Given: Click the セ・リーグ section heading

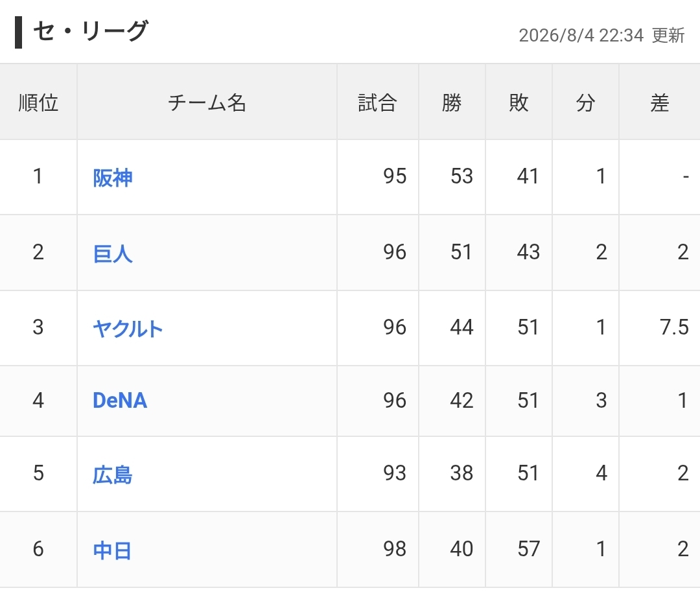Looking at the screenshot, I should tap(89, 31).
